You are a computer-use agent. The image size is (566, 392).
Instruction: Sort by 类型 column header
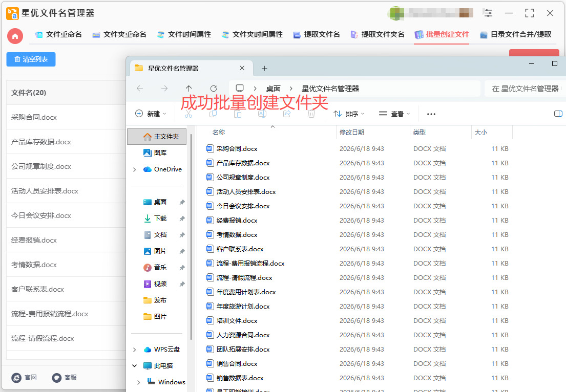pos(420,133)
